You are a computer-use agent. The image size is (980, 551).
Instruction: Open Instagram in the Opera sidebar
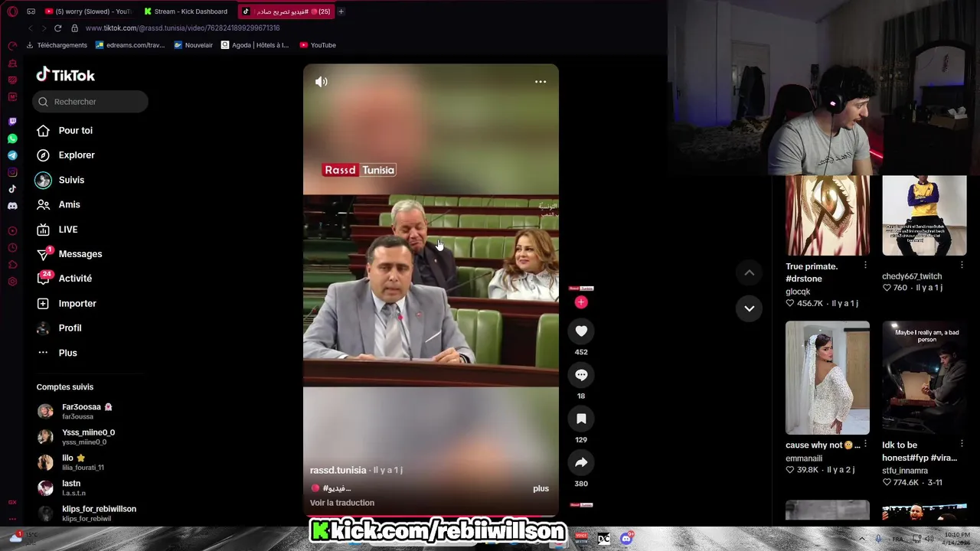pyautogui.click(x=12, y=172)
